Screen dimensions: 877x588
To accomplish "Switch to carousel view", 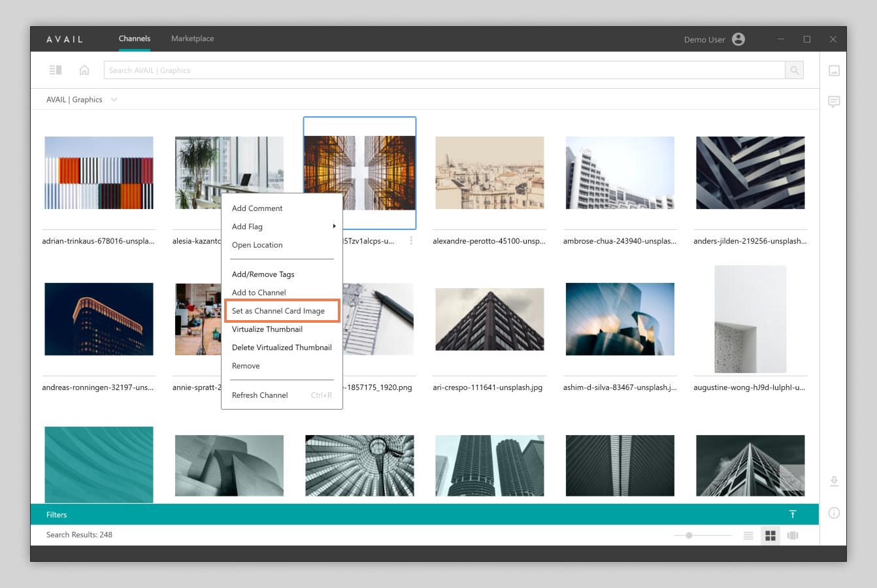I will click(793, 536).
